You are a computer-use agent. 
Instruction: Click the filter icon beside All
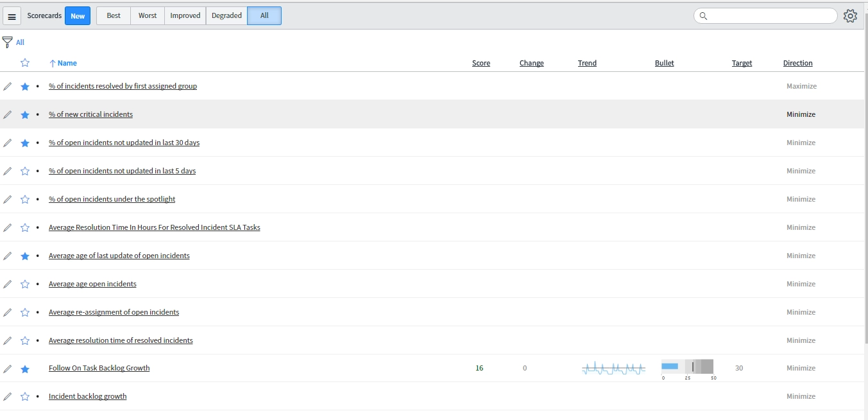(x=6, y=40)
